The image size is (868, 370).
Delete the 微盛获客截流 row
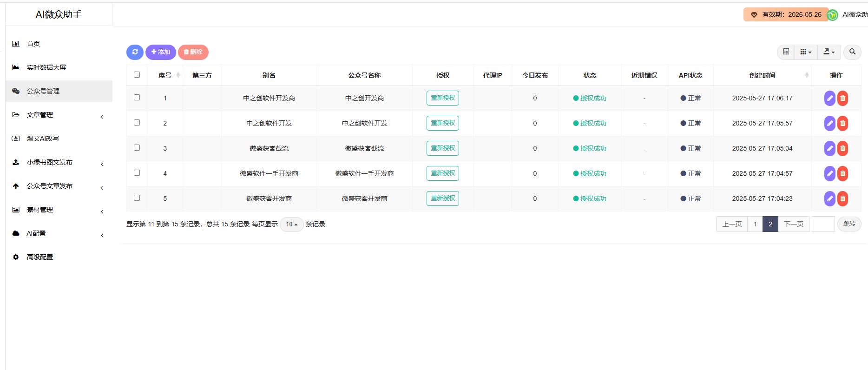coord(842,148)
